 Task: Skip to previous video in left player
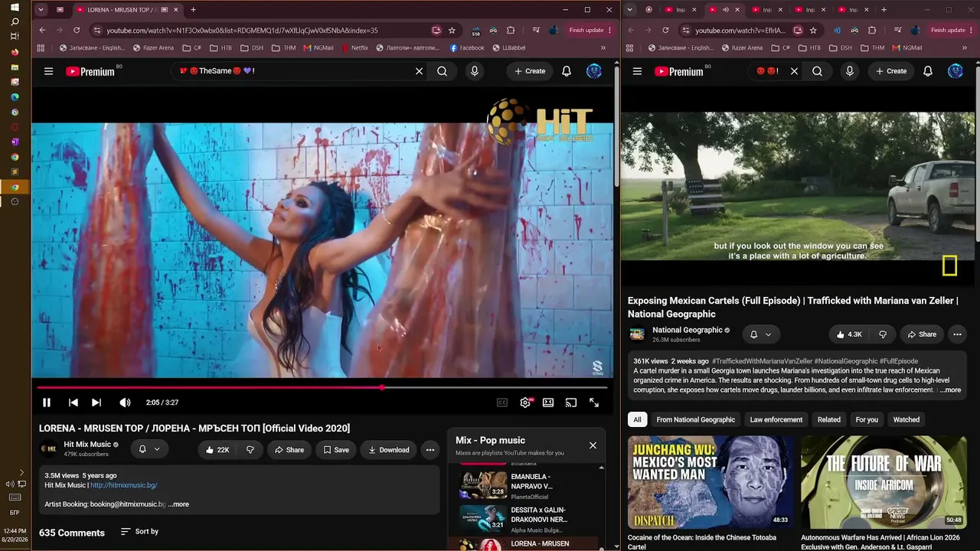pyautogui.click(x=73, y=403)
